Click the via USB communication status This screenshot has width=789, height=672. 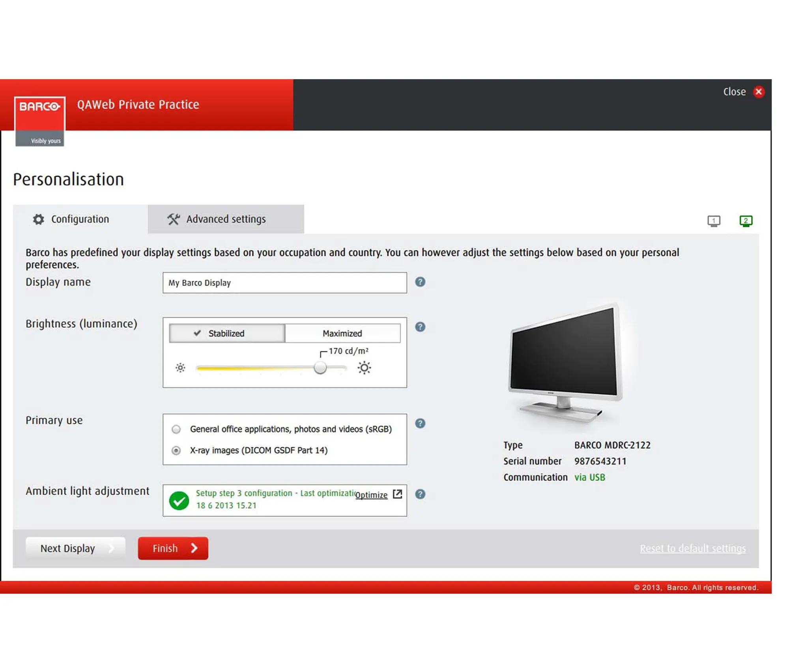589,478
